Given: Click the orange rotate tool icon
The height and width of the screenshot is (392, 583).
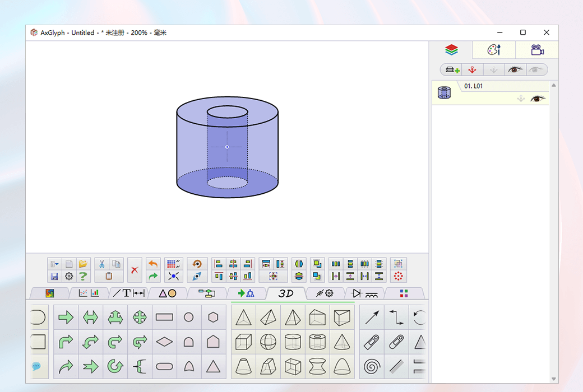Looking at the screenshot, I should pyautogui.click(x=197, y=263).
